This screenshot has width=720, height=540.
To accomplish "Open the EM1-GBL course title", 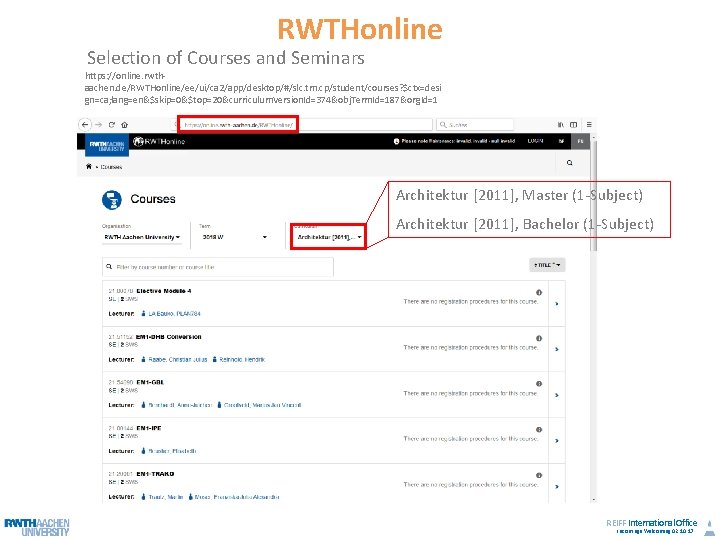I will [150, 382].
